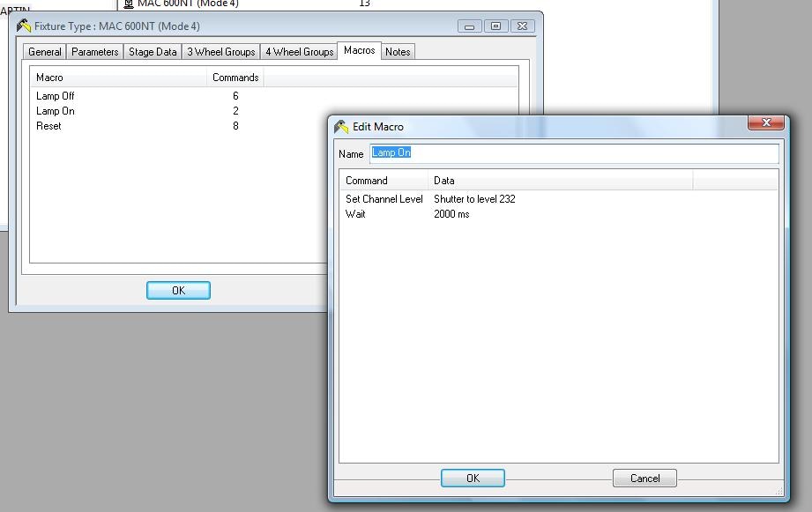Viewport: 812px width, 512px height.
Task: Click OK in the Edit Macro dialog
Action: (x=473, y=479)
